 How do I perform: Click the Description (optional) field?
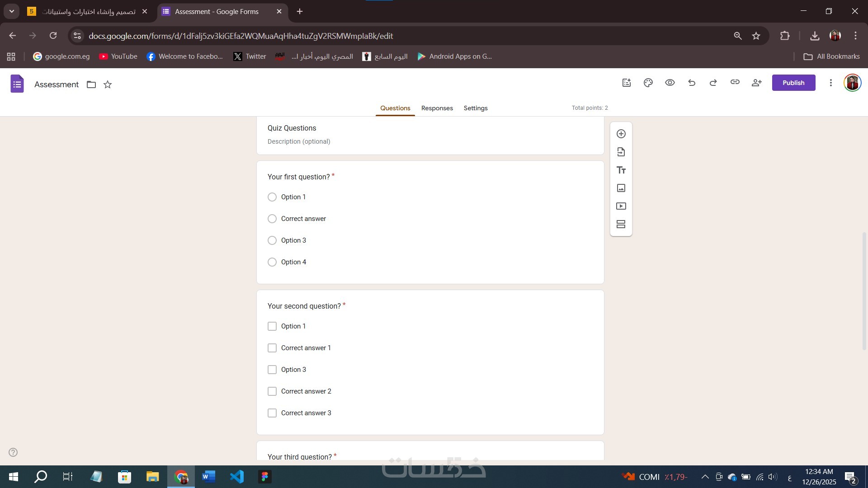(x=299, y=141)
